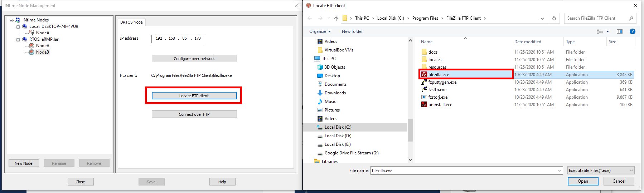Screen dimensions: 644x193
Task: Go back in the file dialog
Action: [310, 18]
